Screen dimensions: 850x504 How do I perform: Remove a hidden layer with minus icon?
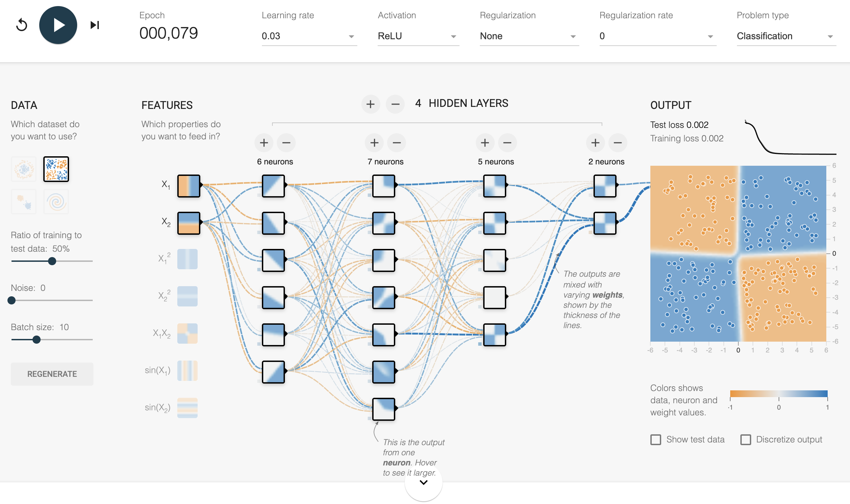[x=395, y=104]
